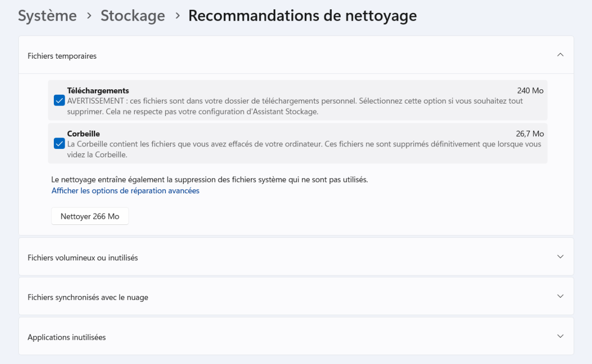This screenshot has width=592, height=364.
Task: Expand Fichiers volumineux ou inutilisés chevron
Action: click(x=560, y=257)
